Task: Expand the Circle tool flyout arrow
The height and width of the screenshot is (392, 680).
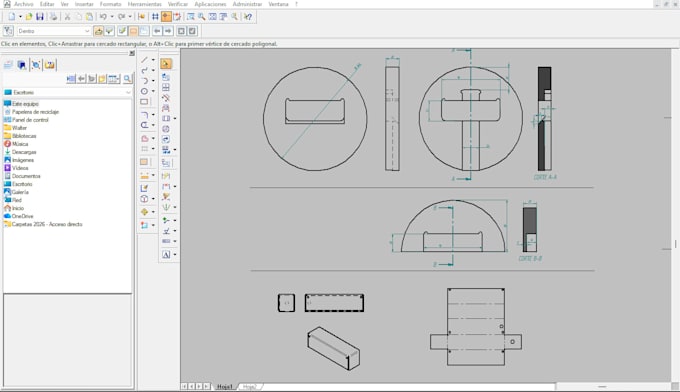Action: pos(153,91)
